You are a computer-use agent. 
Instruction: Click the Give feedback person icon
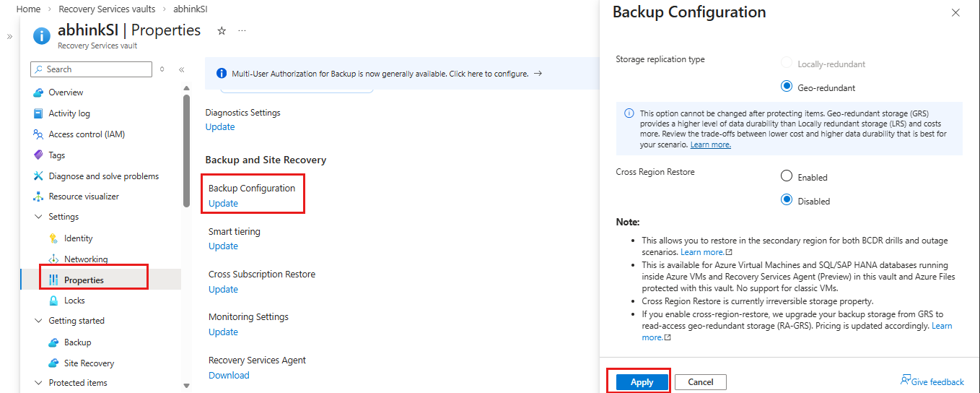[905, 381]
